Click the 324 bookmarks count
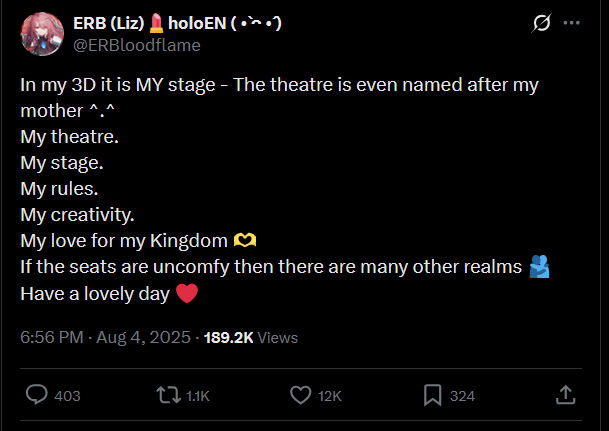The height and width of the screenshot is (431, 609). (x=462, y=397)
